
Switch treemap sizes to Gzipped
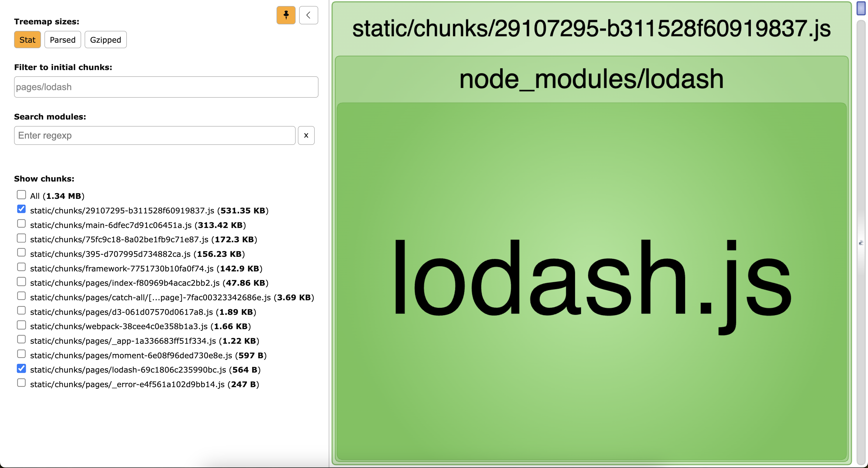tap(105, 40)
